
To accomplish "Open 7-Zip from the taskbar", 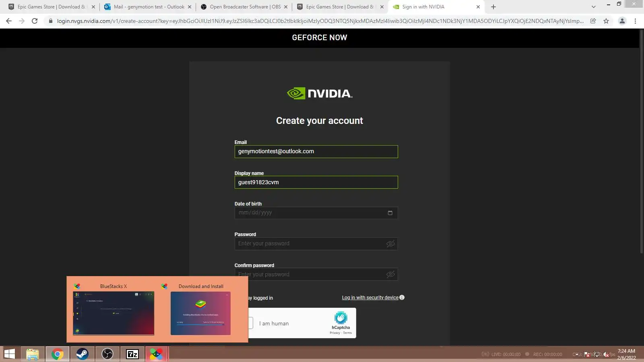I will [x=132, y=354].
